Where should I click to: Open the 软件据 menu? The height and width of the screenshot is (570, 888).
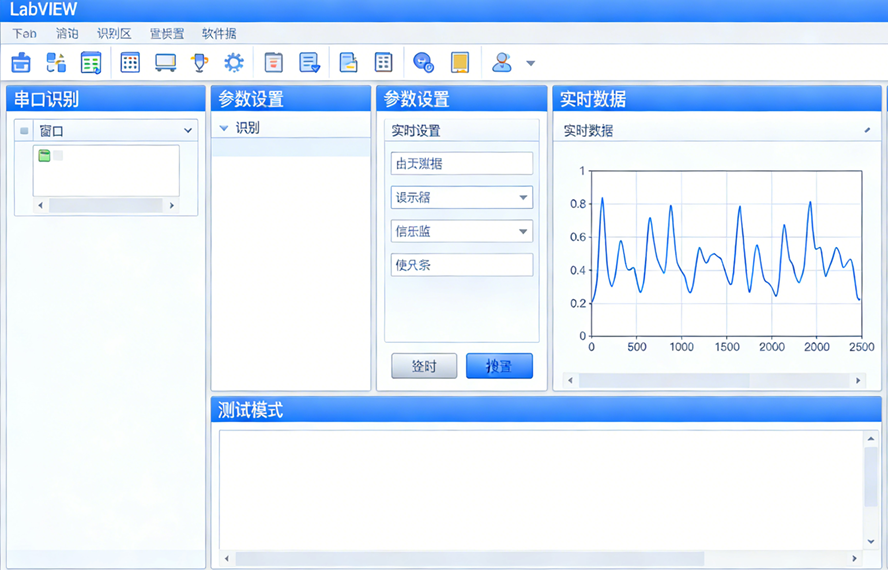(x=219, y=33)
